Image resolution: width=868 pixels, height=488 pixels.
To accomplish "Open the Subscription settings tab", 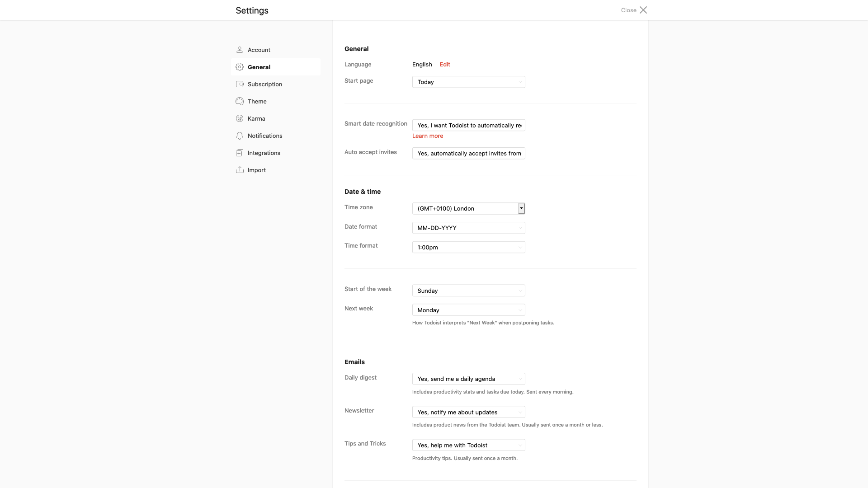I will [x=265, y=84].
